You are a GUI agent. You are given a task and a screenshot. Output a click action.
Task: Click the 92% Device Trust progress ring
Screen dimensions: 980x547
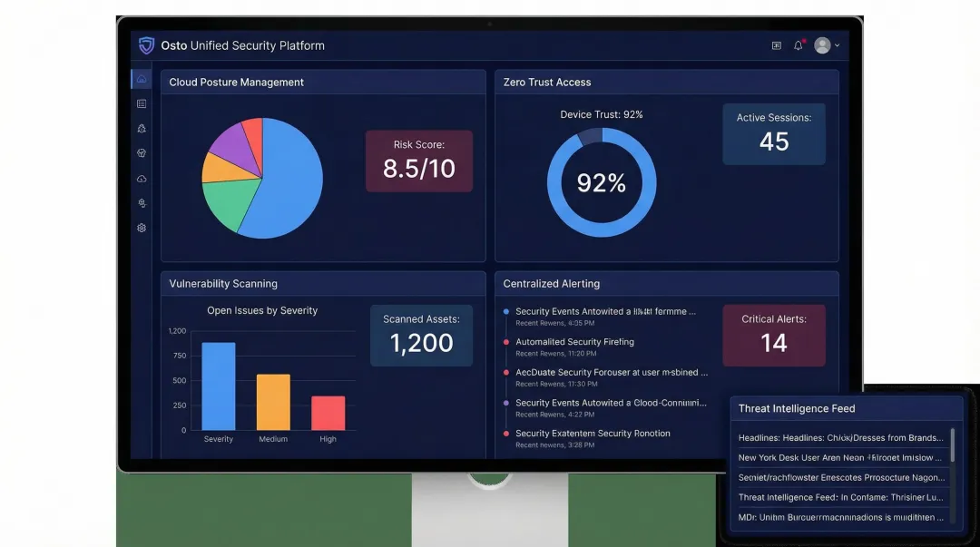point(601,182)
